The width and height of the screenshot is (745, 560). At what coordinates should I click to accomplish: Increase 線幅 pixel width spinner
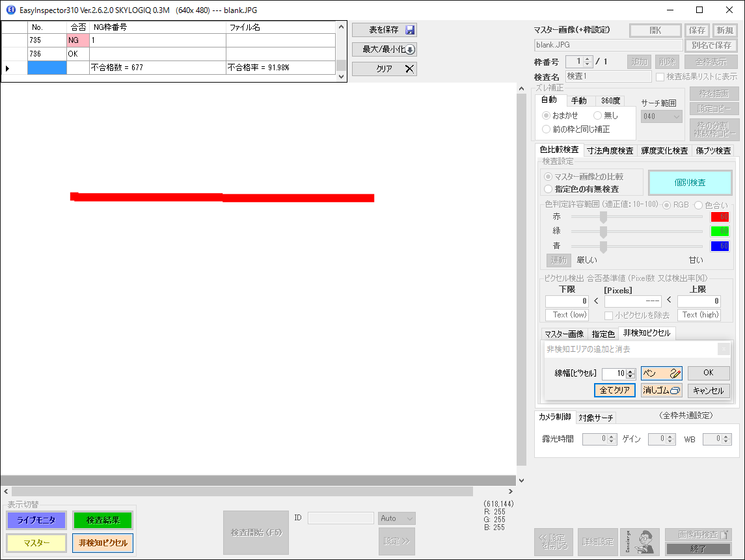(630, 371)
